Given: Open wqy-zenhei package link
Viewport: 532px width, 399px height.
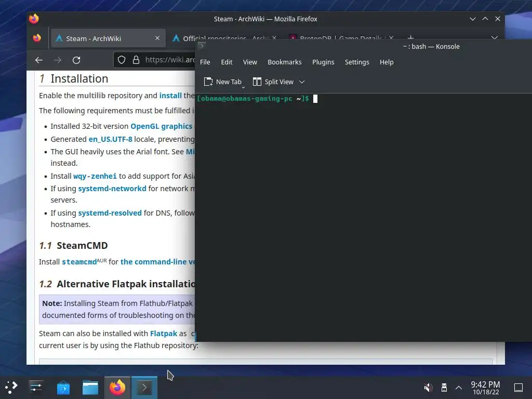Looking at the screenshot, I should (x=95, y=176).
